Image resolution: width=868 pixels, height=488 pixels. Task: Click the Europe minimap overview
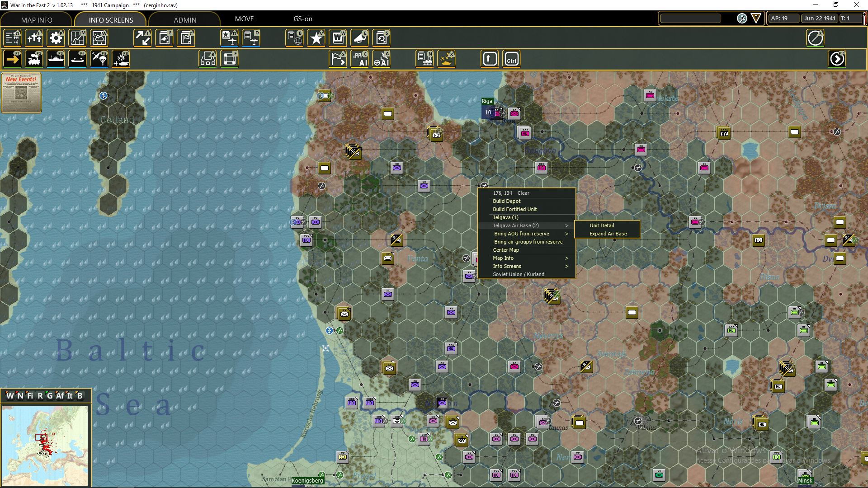tap(45, 445)
